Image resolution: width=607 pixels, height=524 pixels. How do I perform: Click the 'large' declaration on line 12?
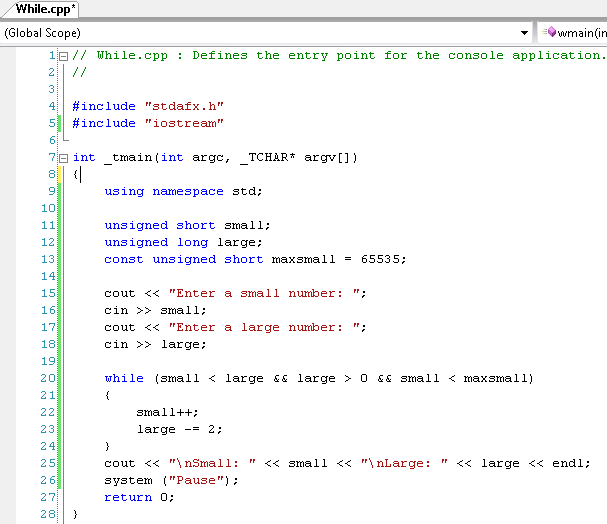[236, 243]
